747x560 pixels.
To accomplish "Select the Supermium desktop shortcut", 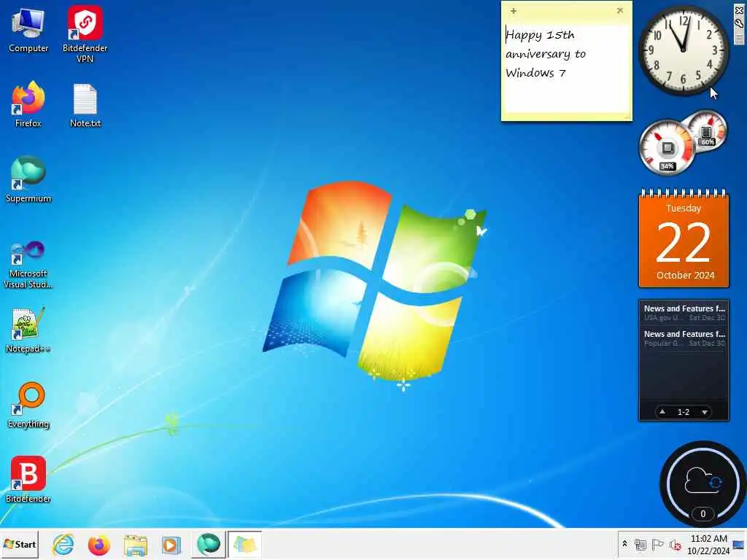I will click(28, 179).
